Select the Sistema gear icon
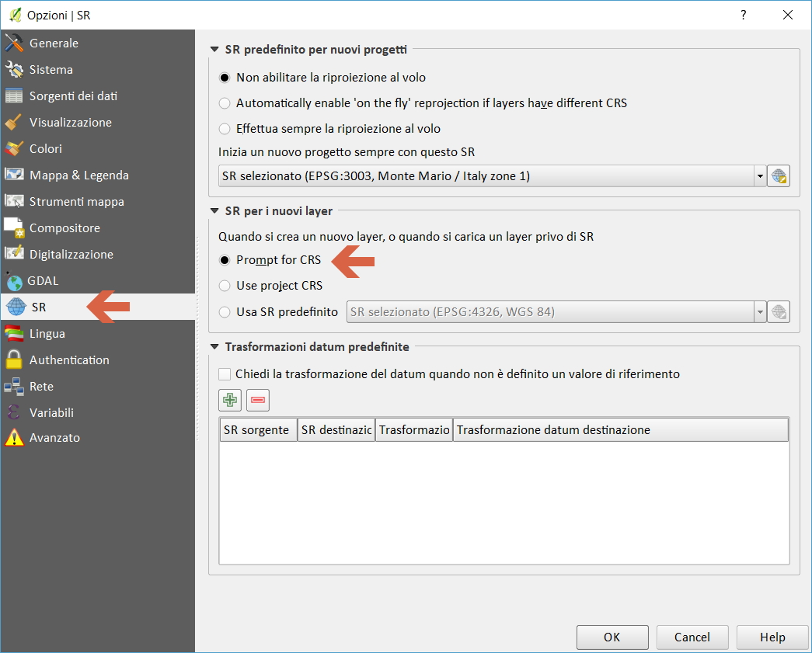This screenshot has width=812, height=653. point(14,70)
